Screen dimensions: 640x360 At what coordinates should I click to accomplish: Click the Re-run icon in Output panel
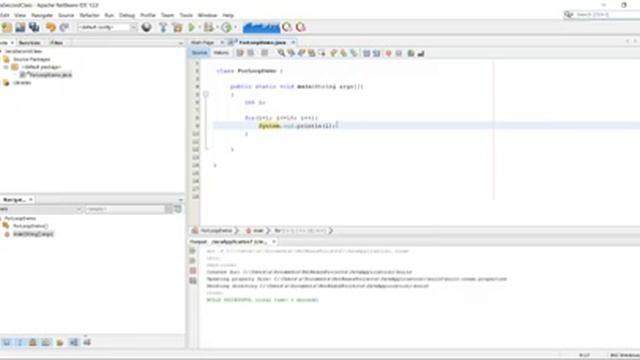tap(193, 251)
